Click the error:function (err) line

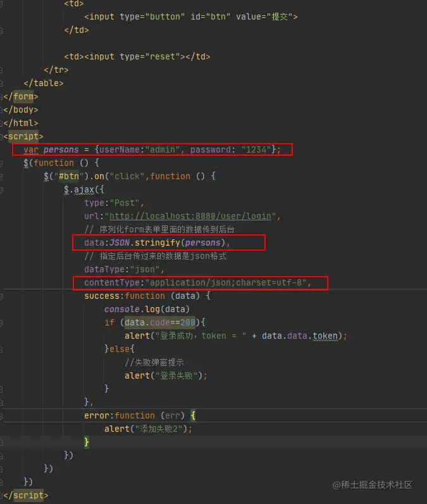click(140, 415)
